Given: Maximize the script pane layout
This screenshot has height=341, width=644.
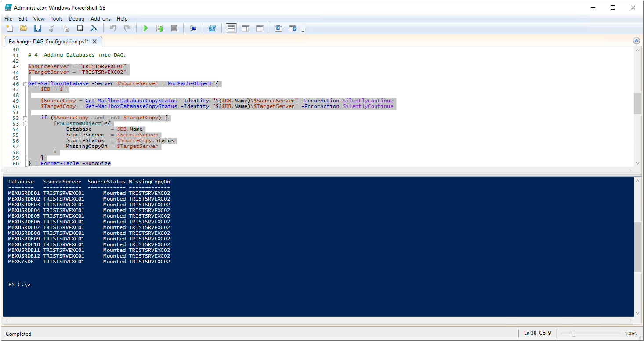Looking at the screenshot, I should (260, 29).
